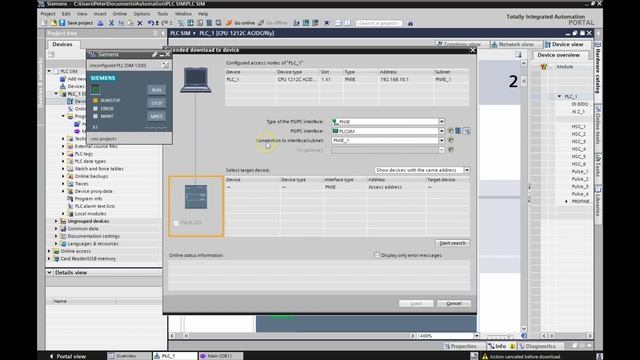Click the Tasks side tab

pos(598,165)
